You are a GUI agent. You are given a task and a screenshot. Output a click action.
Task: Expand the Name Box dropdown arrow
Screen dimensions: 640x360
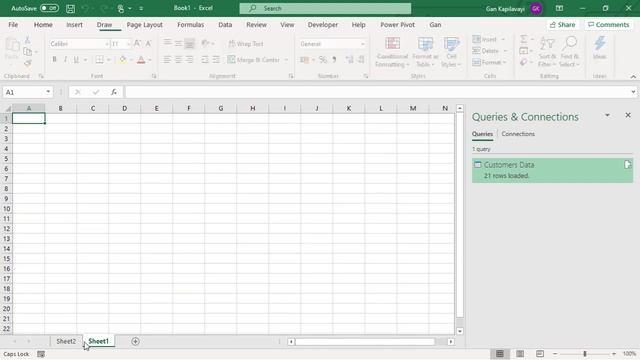point(48,92)
